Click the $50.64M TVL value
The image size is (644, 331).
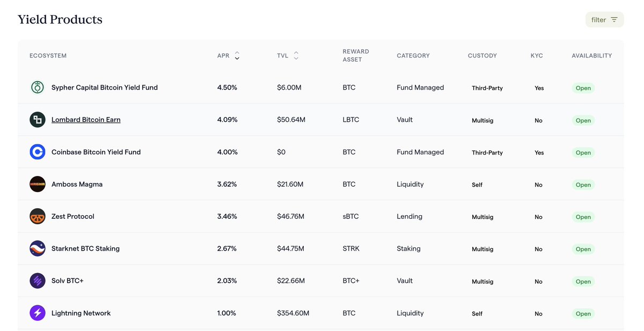coord(291,120)
